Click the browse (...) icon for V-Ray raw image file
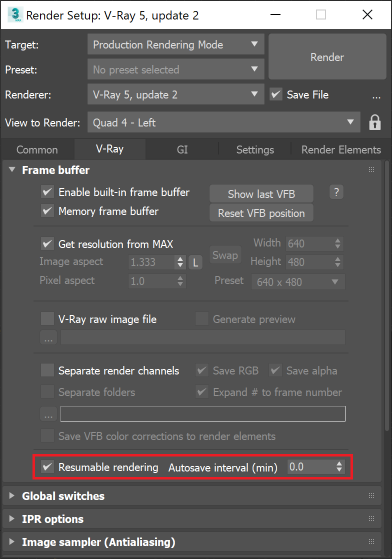 pyautogui.click(x=48, y=337)
